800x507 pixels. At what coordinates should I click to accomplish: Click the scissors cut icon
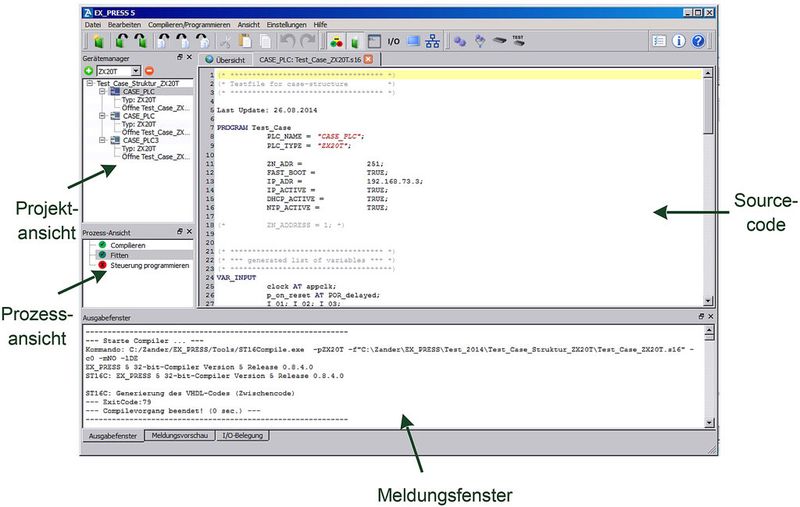tap(224, 41)
